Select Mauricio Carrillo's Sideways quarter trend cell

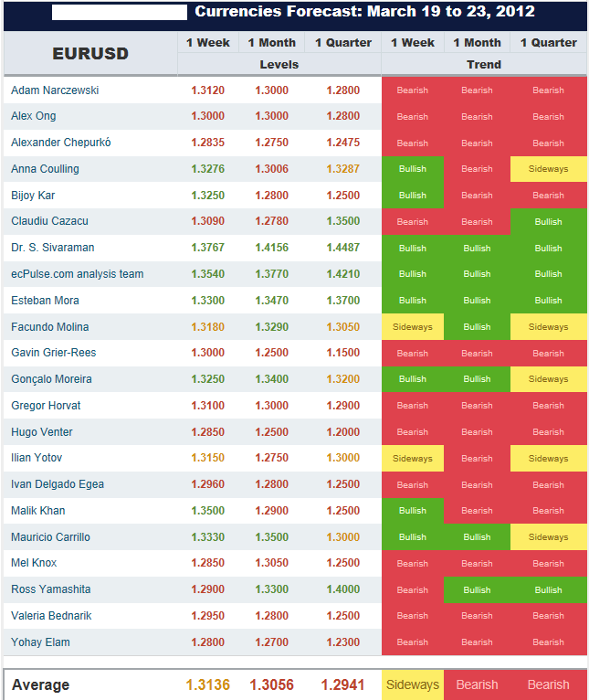tap(549, 537)
